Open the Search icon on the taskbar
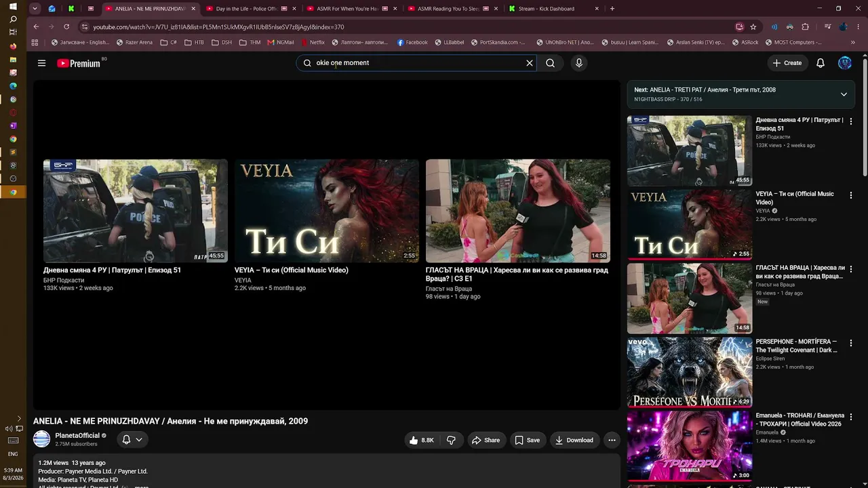 (x=13, y=19)
